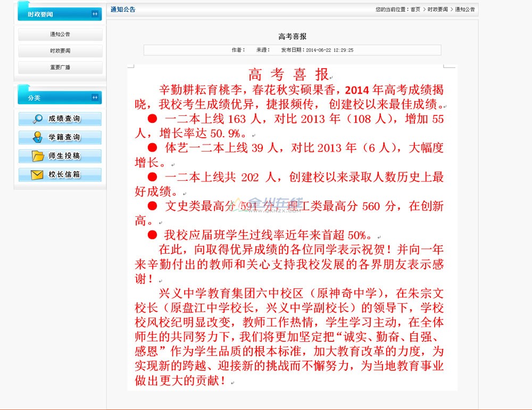Click the person icon beside 学籍查询
The width and height of the screenshot is (532, 410).
pyautogui.click(x=38, y=137)
